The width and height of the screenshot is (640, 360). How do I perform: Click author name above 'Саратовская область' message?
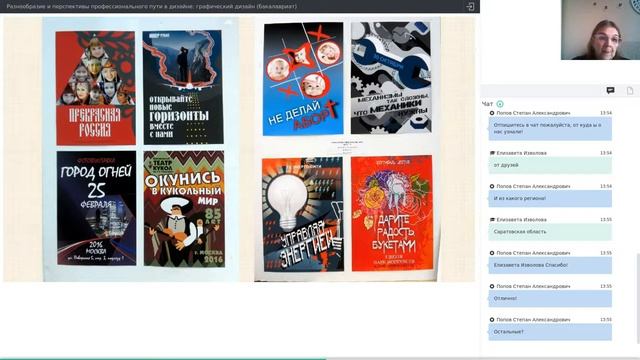521,220
